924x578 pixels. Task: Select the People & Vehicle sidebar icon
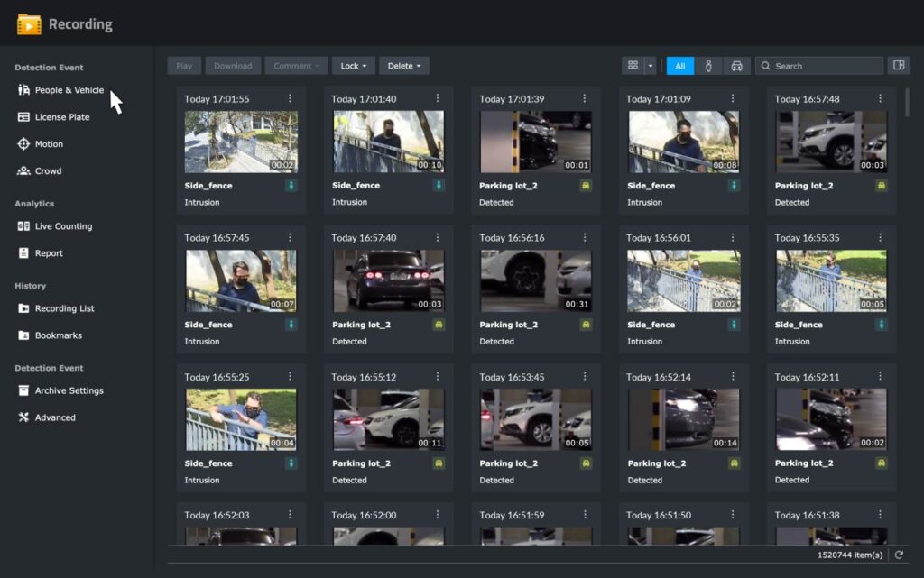[x=23, y=90]
